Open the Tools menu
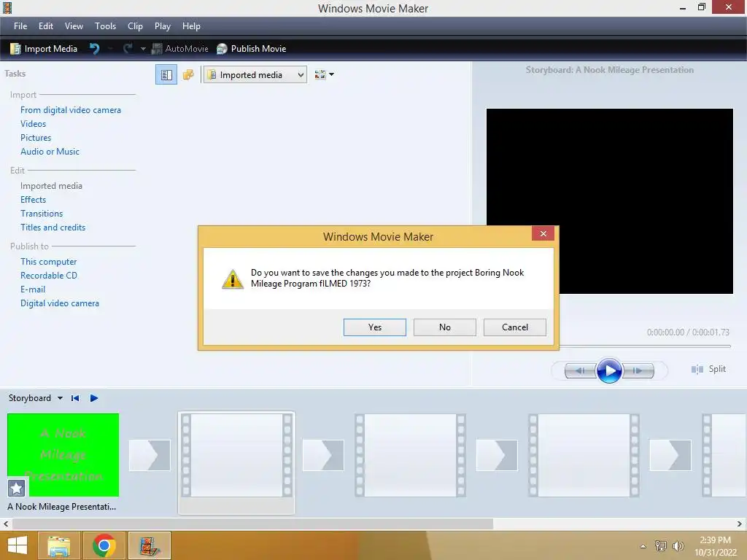Viewport: 747px width, 560px height. coord(105,26)
